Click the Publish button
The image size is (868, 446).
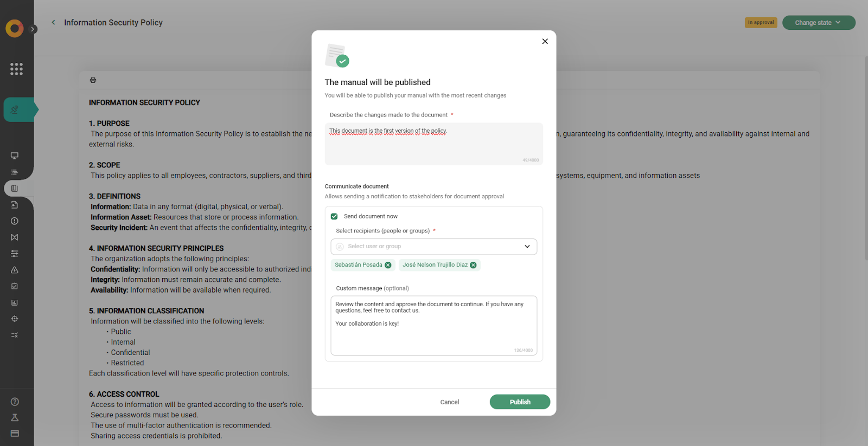(x=520, y=402)
